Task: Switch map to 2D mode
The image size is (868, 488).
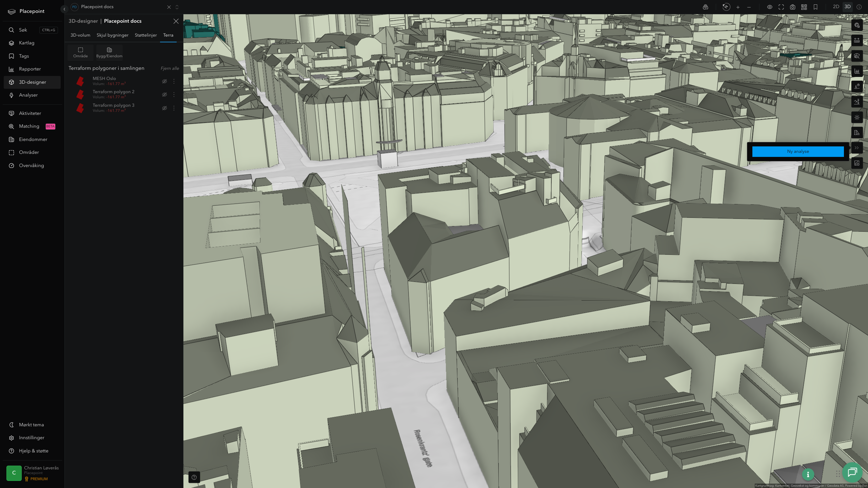Action: (836, 7)
